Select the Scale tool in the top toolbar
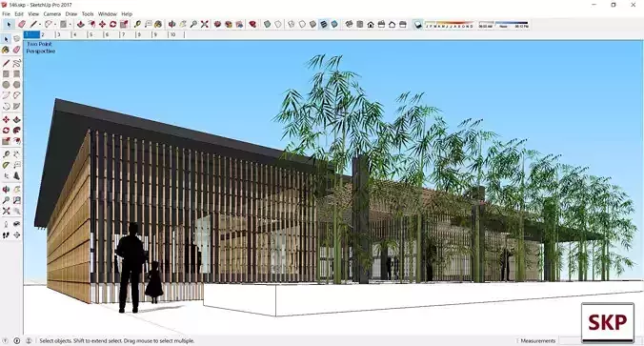Image resolution: width=644 pixels, height=346 pixels. 124,24
